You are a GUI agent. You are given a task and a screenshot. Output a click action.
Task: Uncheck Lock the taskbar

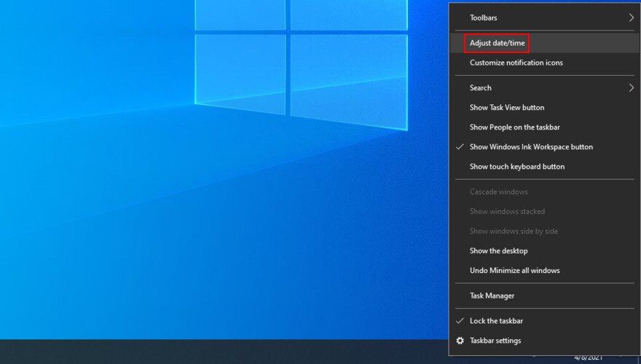click(x=545, y=321)
